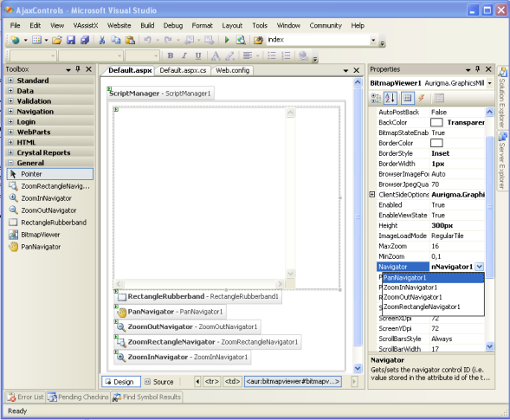Expand the Data toolbox group
The image size is (510, 420).
(10, 90)
